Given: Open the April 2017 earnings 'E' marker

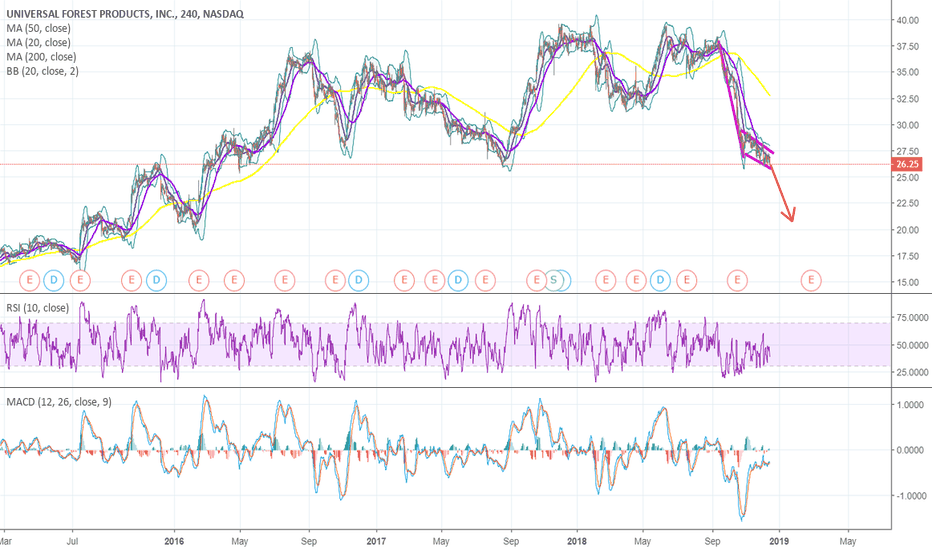Looking at the screenshot, I should 435,279.
